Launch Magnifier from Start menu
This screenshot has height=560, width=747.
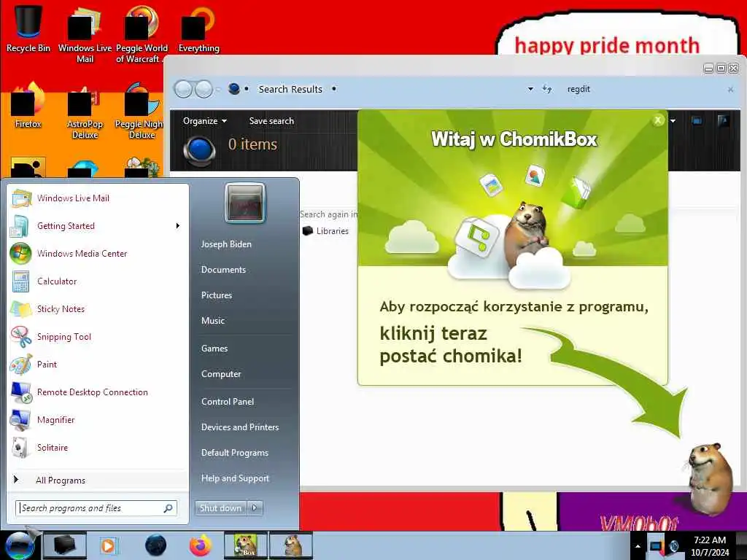tap(98, 419)
